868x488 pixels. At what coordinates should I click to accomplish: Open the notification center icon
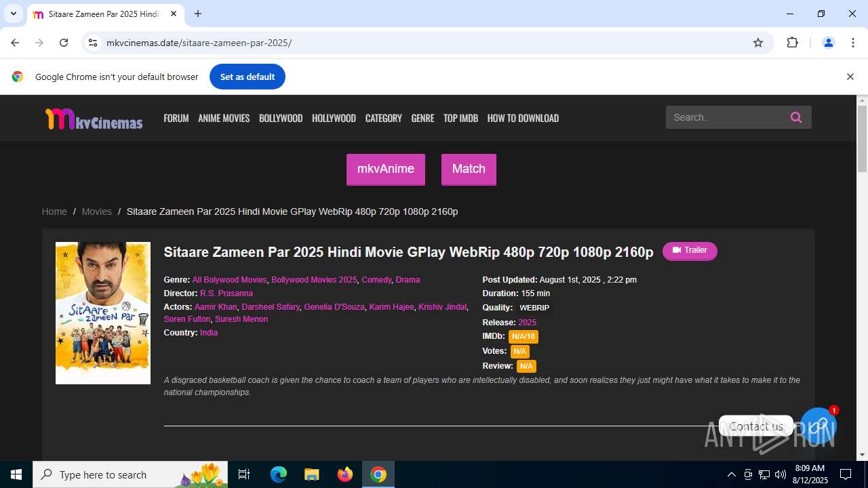pyautogui.click(x=846, y=474)
